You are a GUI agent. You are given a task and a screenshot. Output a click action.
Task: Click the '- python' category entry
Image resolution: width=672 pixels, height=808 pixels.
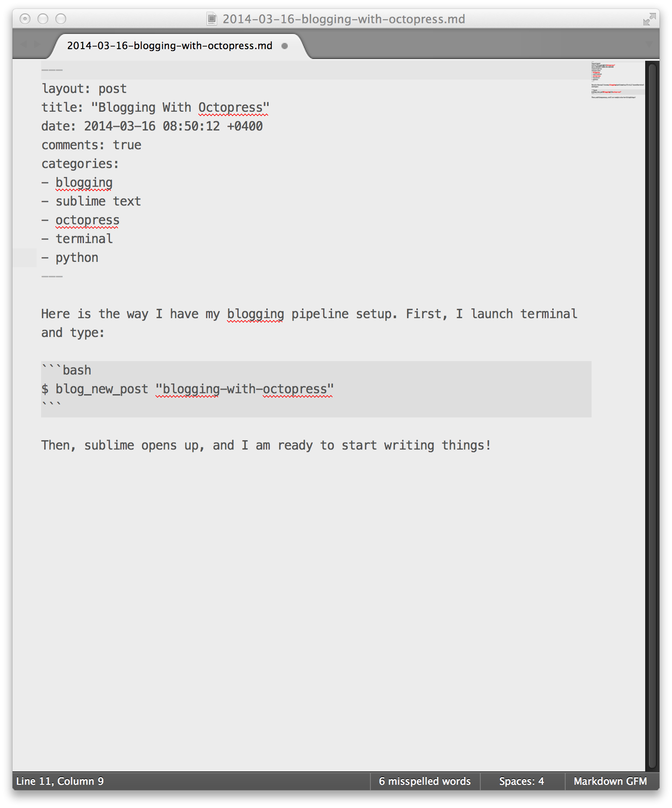tap(70, 257)
